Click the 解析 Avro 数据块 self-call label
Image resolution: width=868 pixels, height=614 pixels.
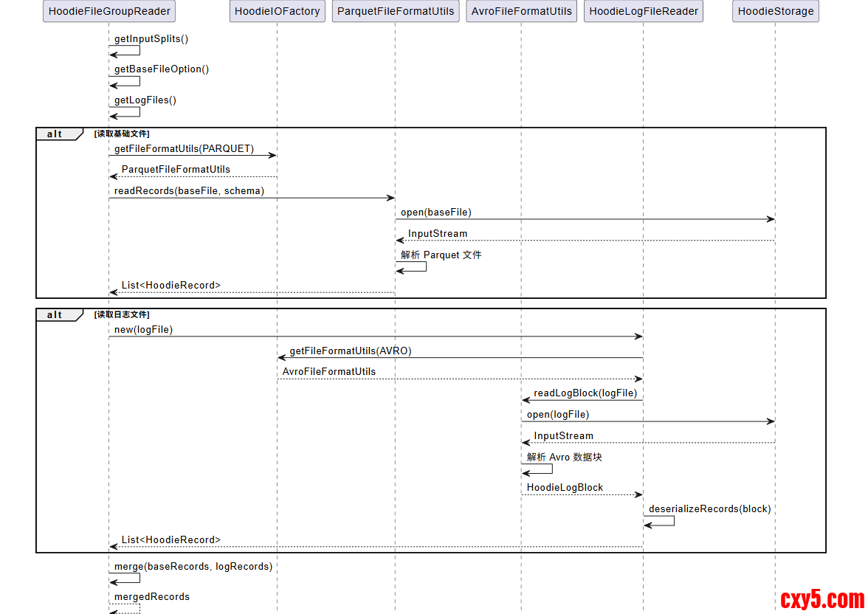pyautogui.click(x=564, y=457)
